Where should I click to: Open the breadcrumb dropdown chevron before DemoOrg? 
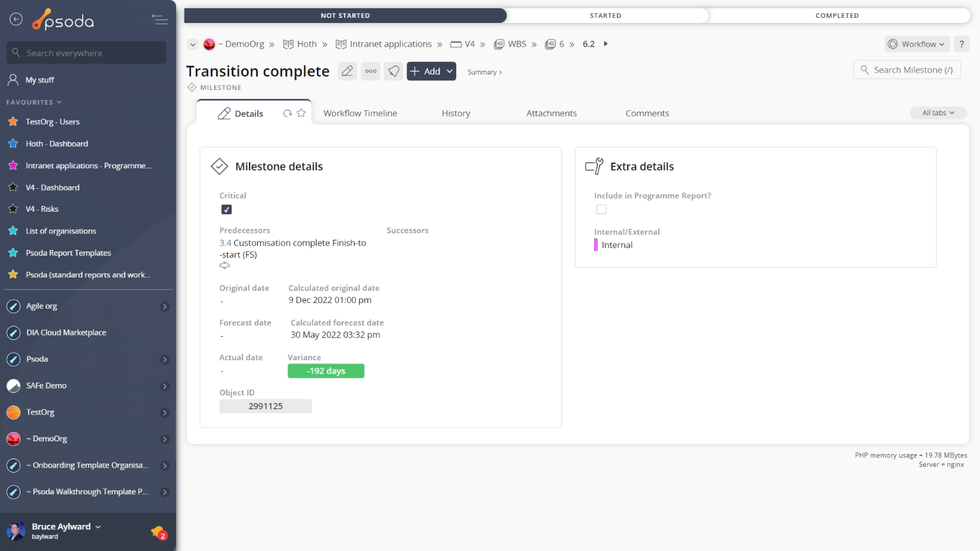point(193,45)
